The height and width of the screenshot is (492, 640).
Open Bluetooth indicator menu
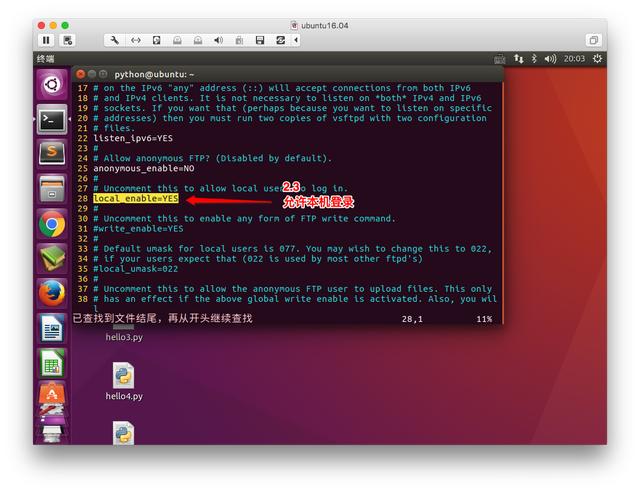tap(534, 59)
